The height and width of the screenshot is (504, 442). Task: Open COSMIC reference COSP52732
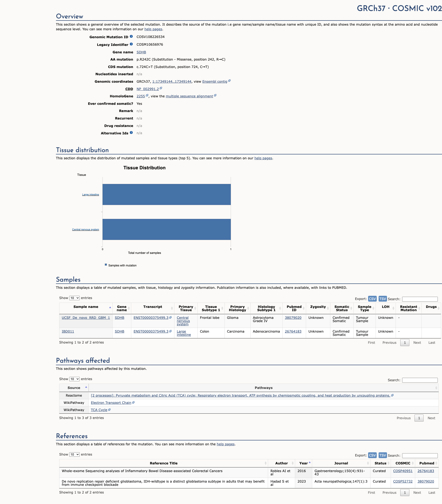[403, 481]
